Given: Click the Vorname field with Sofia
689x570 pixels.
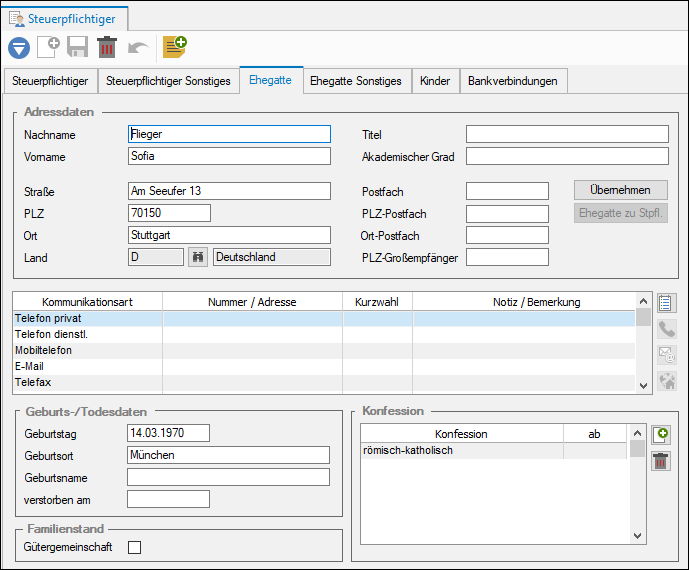Looking at the screenshot, I should pyautogui.click(x=229, y=156).
